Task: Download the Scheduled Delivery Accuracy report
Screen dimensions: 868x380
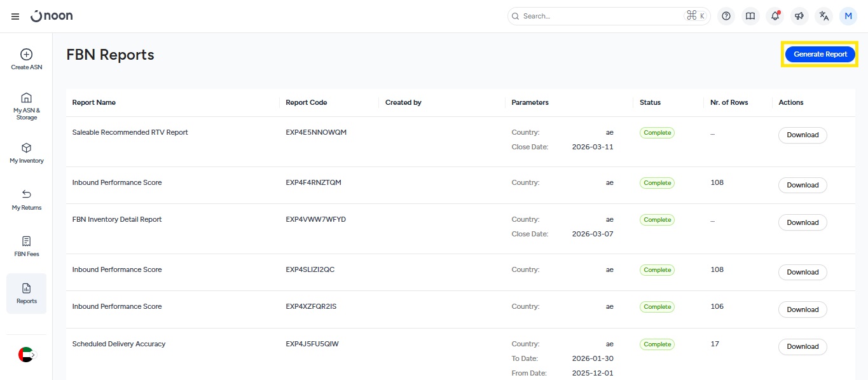Action: [x=803, y=347]
